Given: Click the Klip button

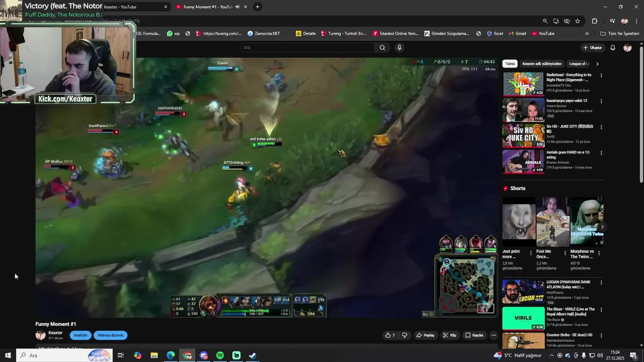Looking at the screenshot, I should click(450, 335).
